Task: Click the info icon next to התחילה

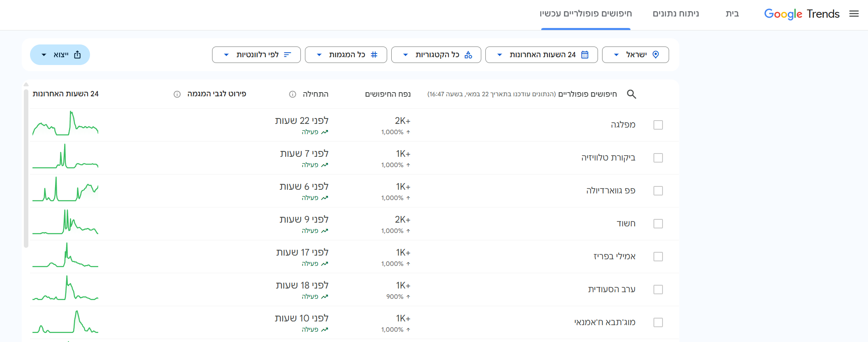Action: 293,94
